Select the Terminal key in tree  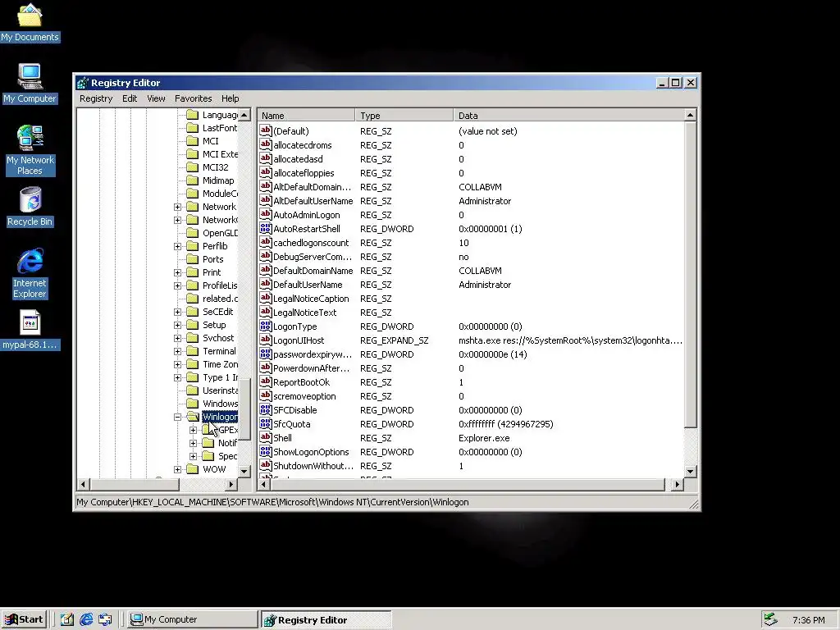click(x=219, y=351)
